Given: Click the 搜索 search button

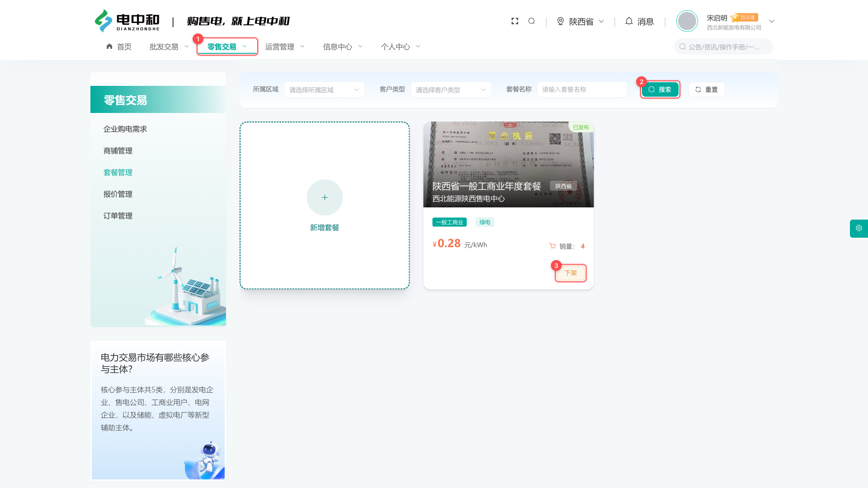Looking at the screenshot, I should (660, 89).
